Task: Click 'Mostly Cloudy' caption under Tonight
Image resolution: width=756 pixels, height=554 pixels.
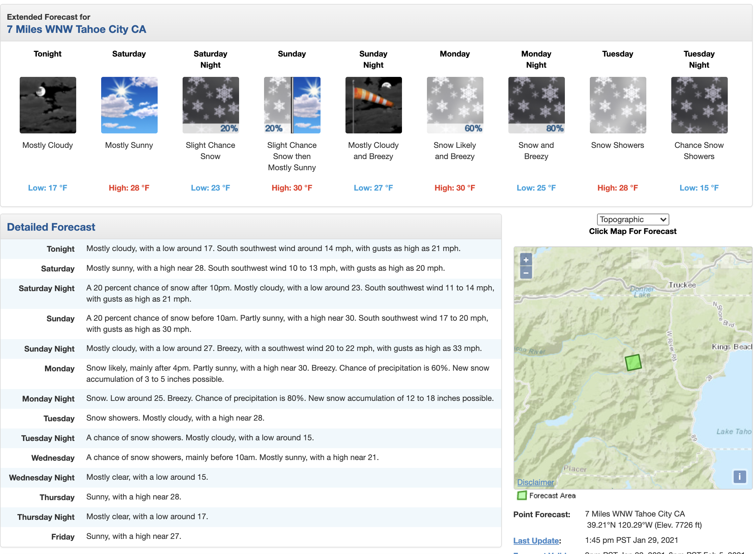Action: pos(48,146)
